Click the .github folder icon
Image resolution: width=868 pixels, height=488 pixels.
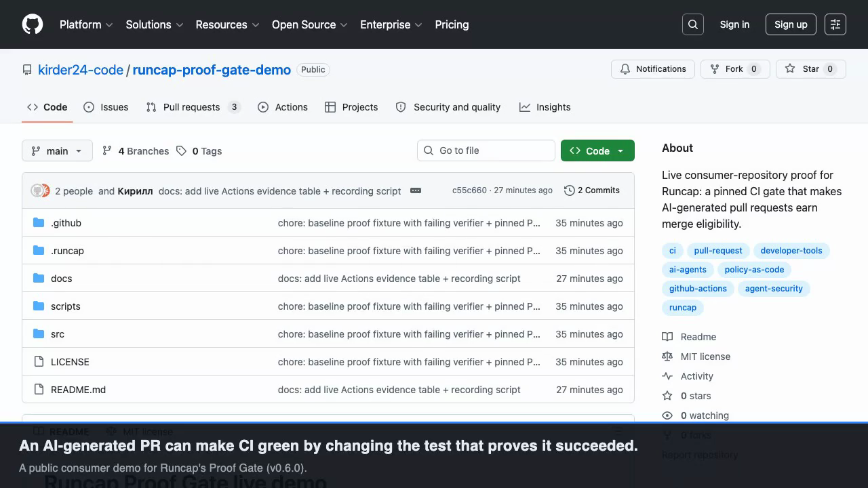point(39,223)
